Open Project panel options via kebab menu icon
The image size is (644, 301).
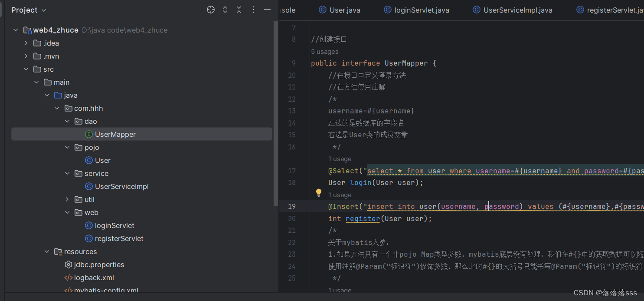[253, 9]
